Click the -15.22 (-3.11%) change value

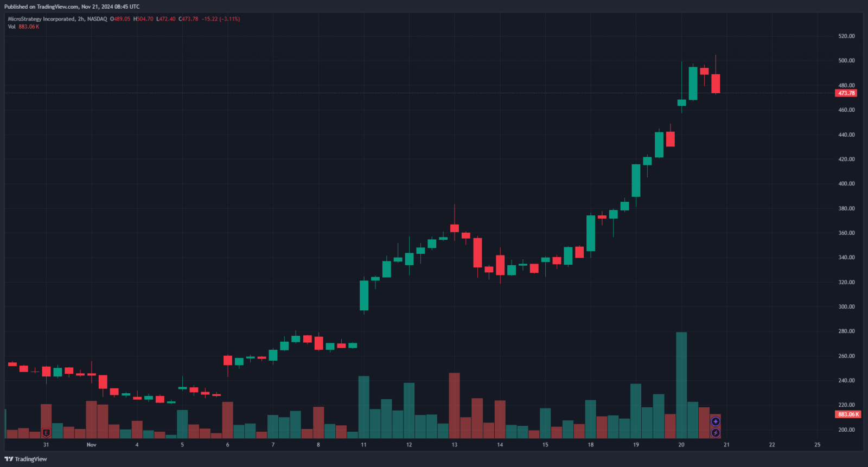pos(221,19)
